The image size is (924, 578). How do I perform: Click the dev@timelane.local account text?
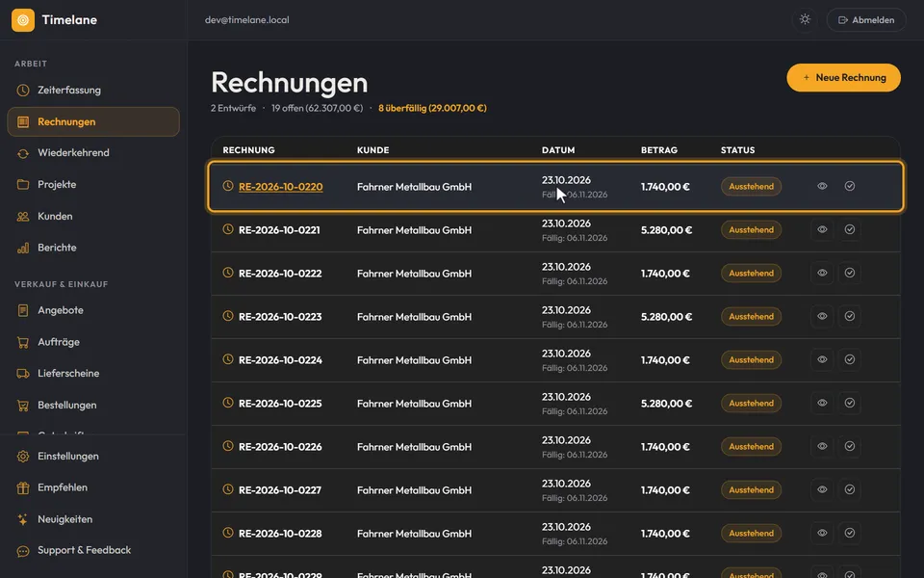coord(247,20)
